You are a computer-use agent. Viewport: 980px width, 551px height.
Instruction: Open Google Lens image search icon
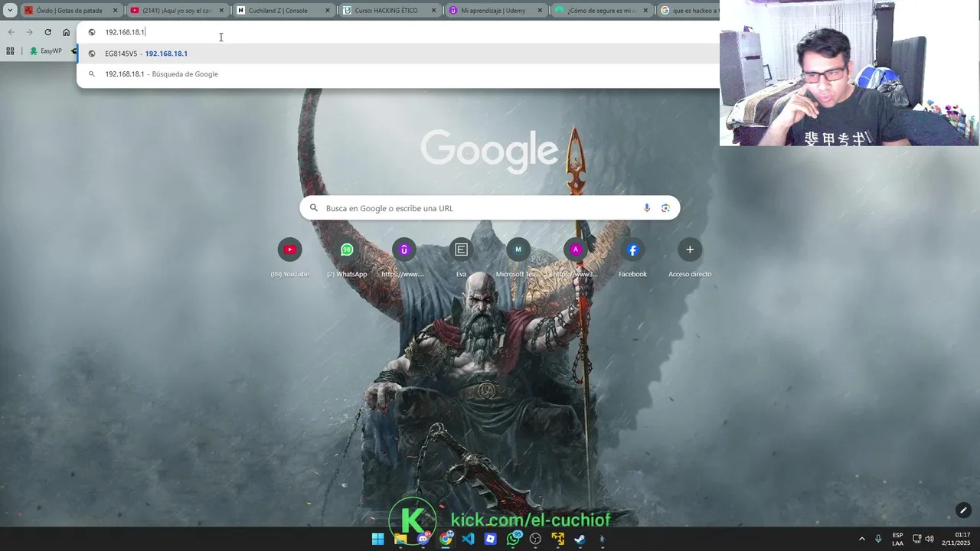665,208
